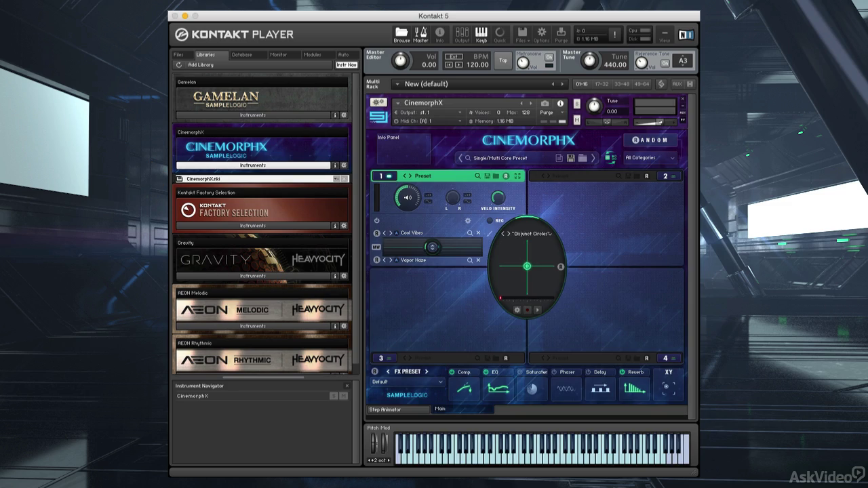868x488 pixels.
Task: Click the RANDOM button
Action: [x=650, y=140]
